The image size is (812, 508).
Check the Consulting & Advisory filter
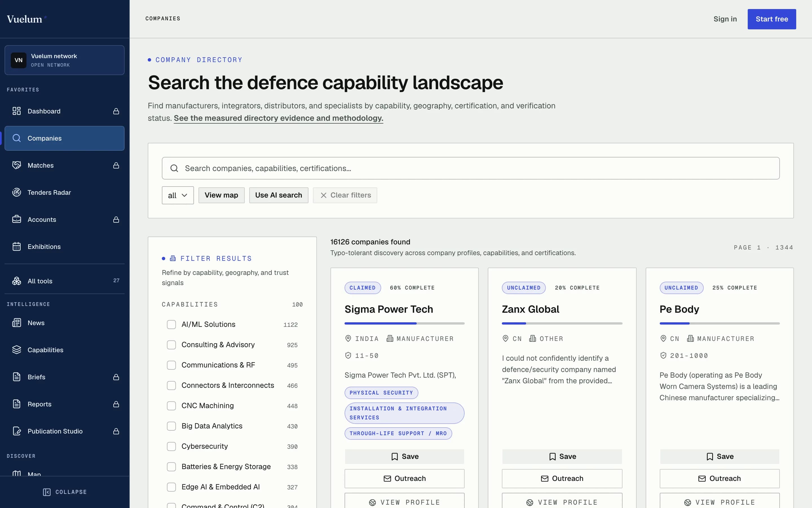[x=171, y=345]
